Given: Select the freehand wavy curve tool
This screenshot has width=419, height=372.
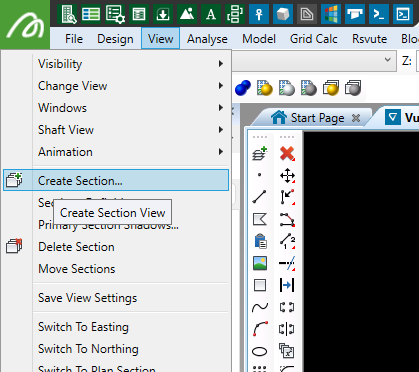Looking at the screenshot, I should 260,307.
